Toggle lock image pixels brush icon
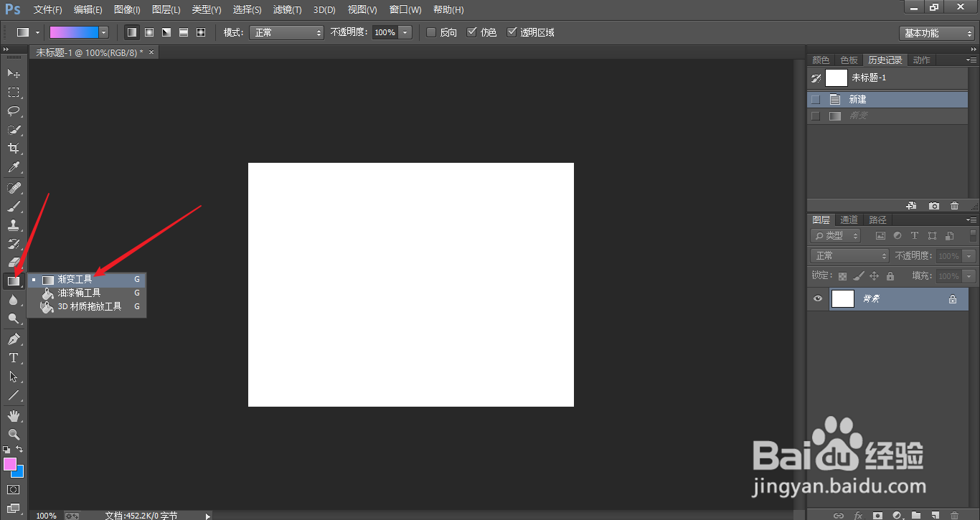Image resolution: width=980 pixels, height=520 pixels. pyautogui.click(x=858, y=276)
